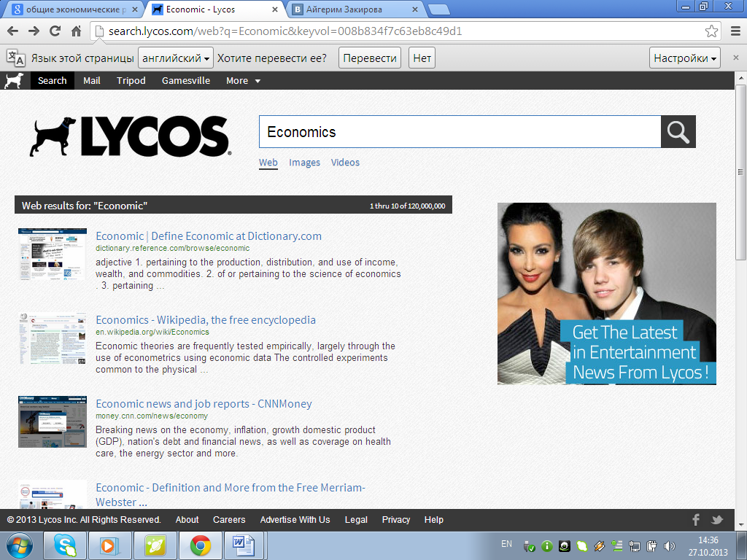Click the Help footer link
Image resolution: width=747 pixels, height=560 pixels.
[433, 519]
